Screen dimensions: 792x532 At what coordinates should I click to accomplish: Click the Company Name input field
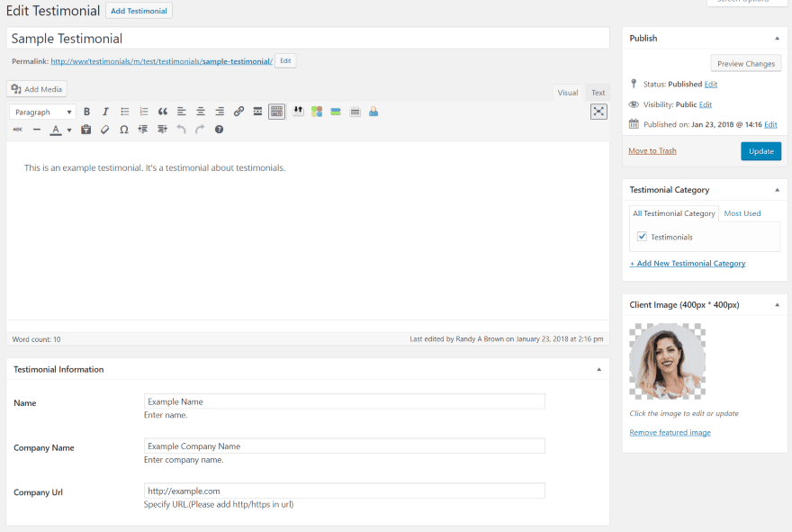(x=344, y=446)
